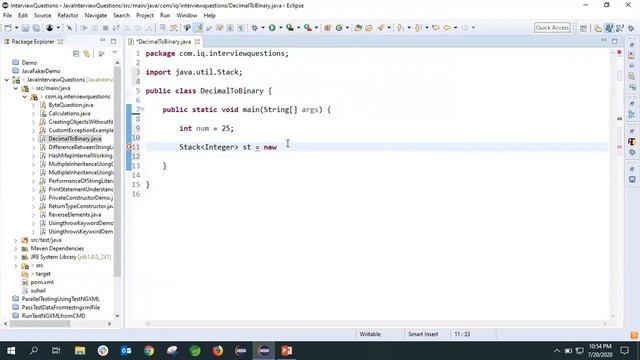
Task: Toggle Use Step Filters
Action: pos(174,28)
